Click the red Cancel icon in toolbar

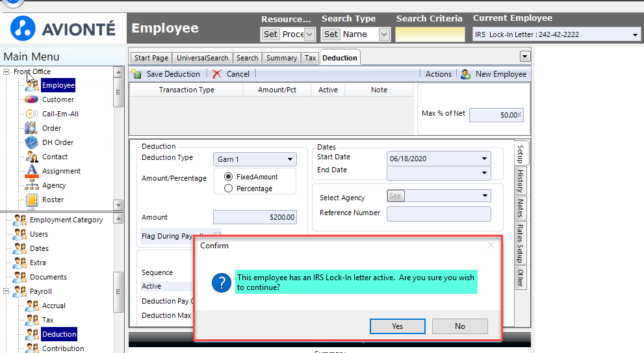[216, 74]
